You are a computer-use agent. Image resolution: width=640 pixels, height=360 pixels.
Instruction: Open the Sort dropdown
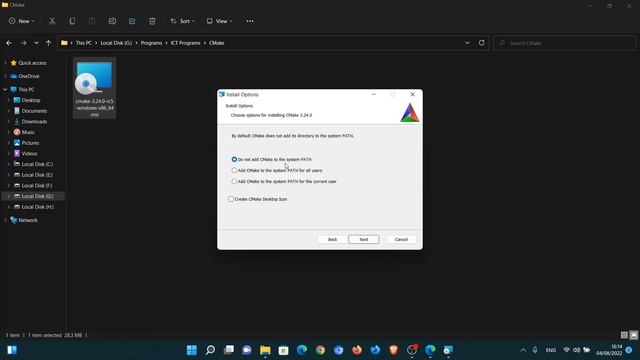tap(182, 21)
